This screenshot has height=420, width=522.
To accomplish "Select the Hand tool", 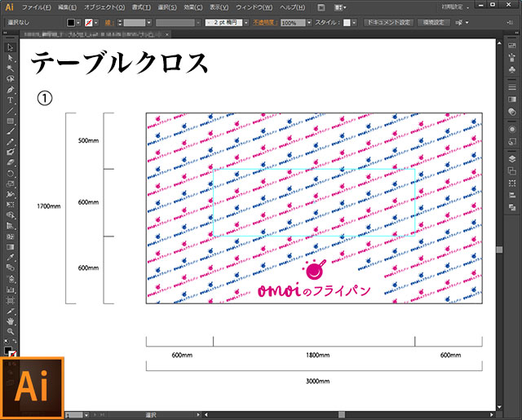I will point(11,321).
